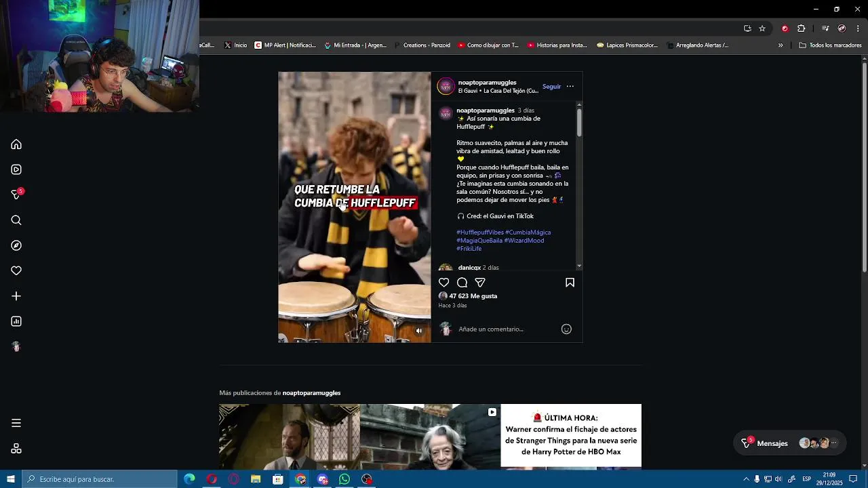The image size is (868, 488).
Task: Open #CumbiaMágica hashtag
Action: pyautogui.click(x=528, y=232)
